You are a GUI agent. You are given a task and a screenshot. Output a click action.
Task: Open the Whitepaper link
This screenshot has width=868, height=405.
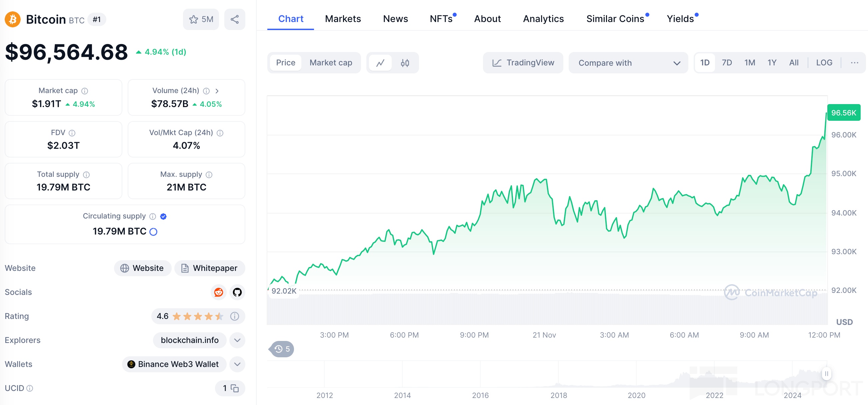[x=210, y=268]
